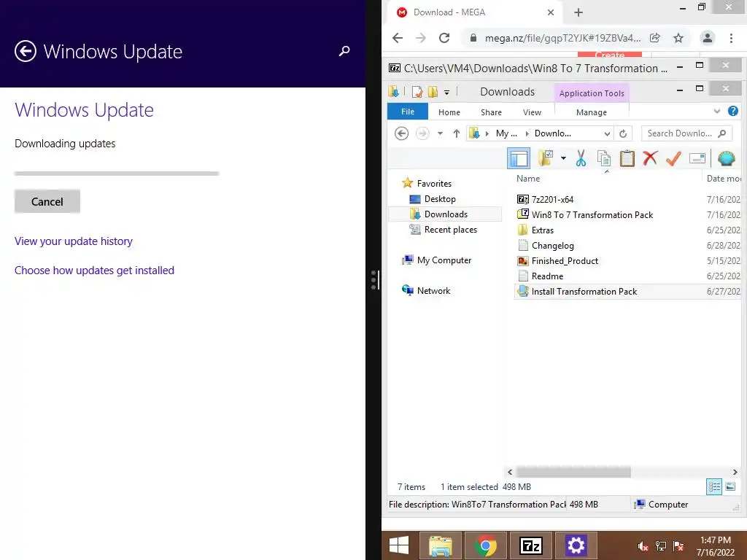
Task: Click the Copy toolbar icon
Action: point(603,158)
